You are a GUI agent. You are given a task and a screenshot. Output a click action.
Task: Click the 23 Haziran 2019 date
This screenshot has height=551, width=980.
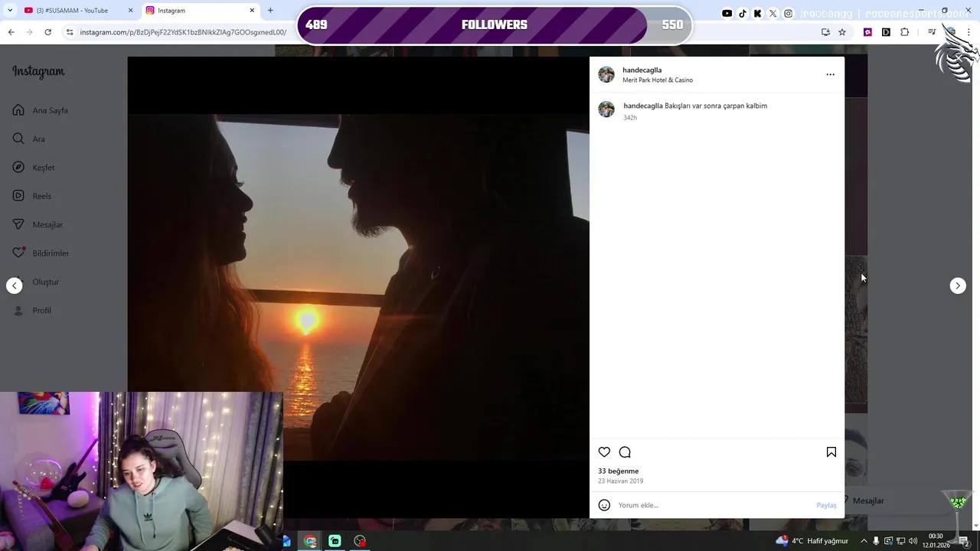621,481
